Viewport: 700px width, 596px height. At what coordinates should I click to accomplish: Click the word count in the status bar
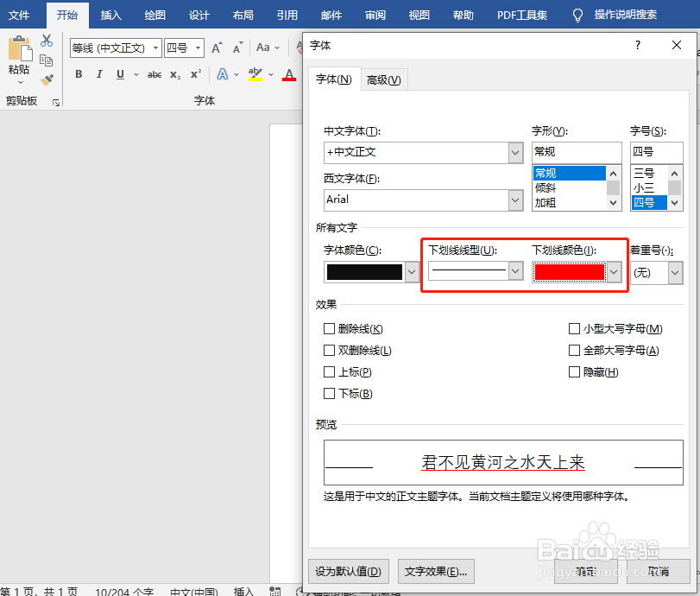[x=124, y=592]
